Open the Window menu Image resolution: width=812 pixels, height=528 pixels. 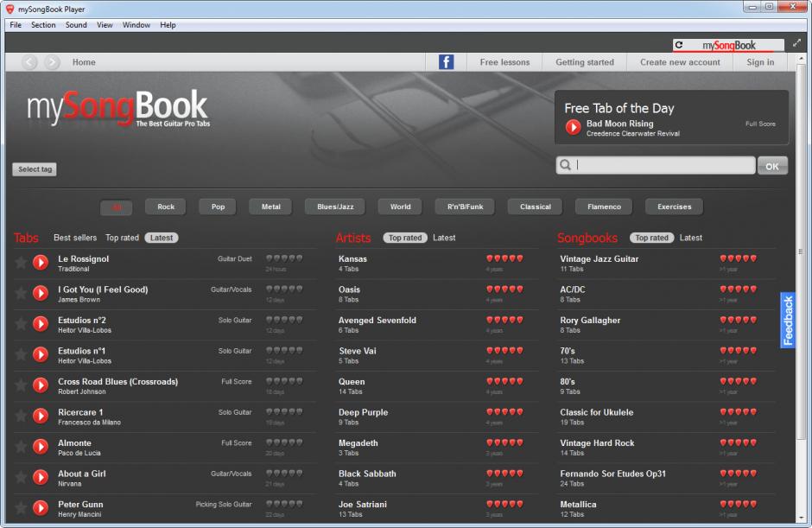(136, 25)
